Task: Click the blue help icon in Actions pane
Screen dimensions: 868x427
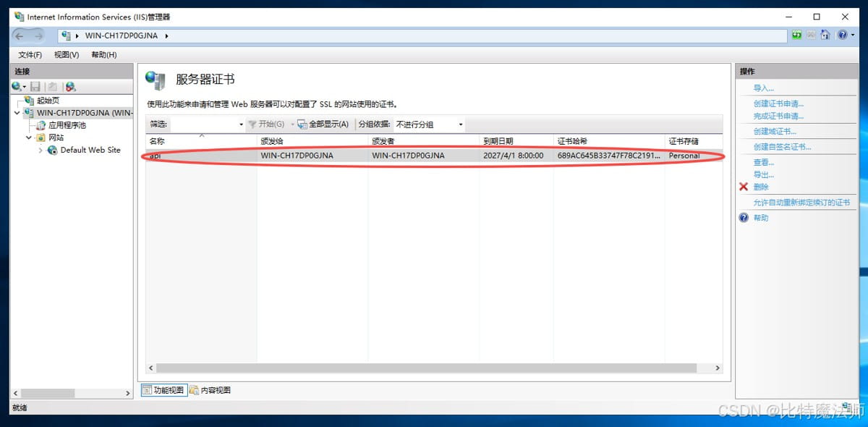Action: point(744,217)
